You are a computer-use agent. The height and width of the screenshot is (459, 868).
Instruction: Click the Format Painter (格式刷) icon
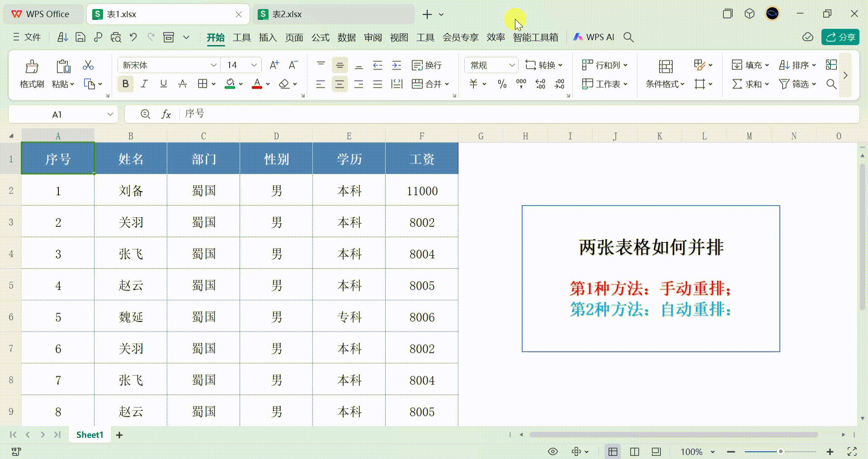(32, 66)
